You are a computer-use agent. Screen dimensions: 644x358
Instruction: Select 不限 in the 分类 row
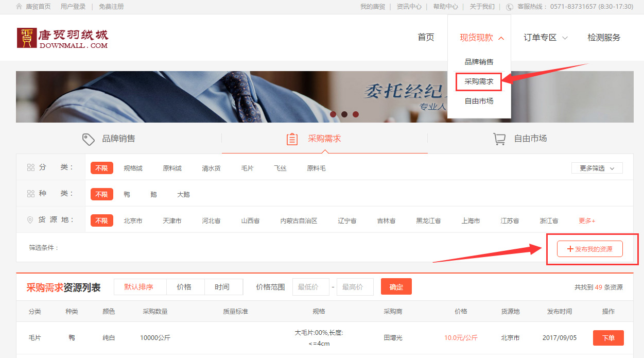click(101, 168)
